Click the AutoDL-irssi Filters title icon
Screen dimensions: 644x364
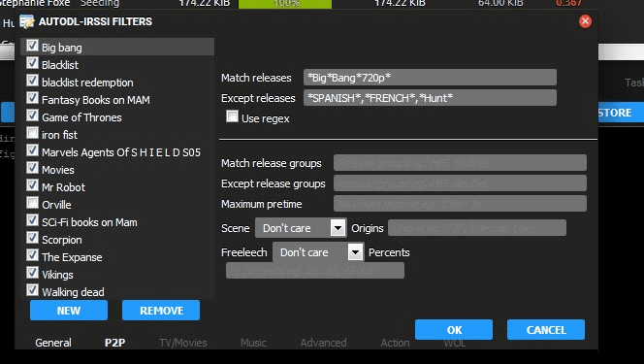(27, 21)
